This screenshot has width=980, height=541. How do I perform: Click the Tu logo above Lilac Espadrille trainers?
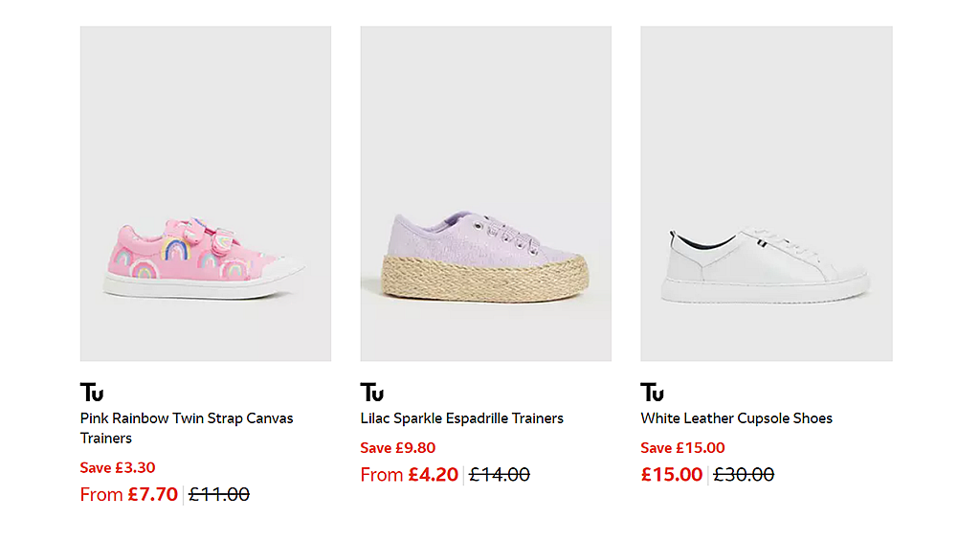pos(372,393)
